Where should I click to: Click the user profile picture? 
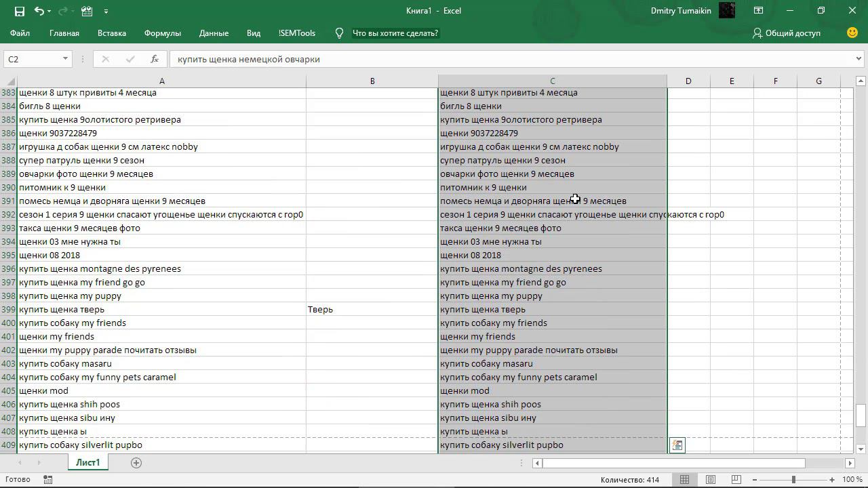pos(727,10)
